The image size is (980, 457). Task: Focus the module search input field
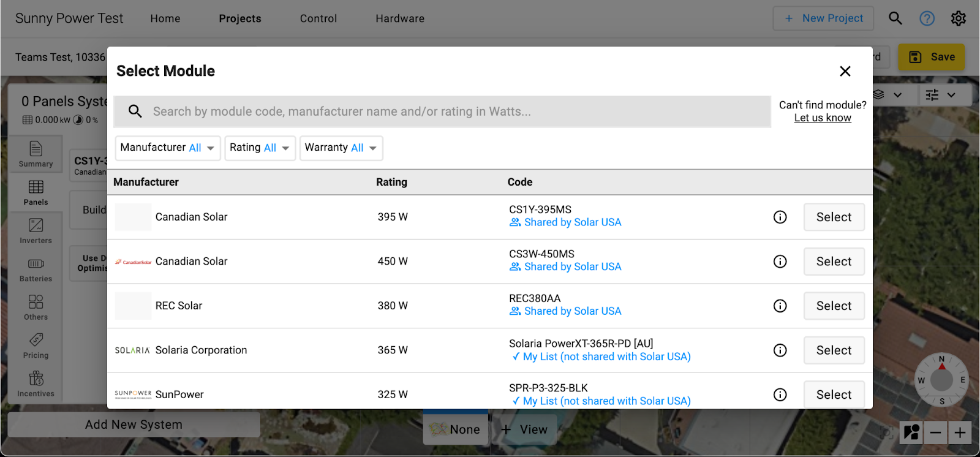pyautogui.click(x=442, y=111)
